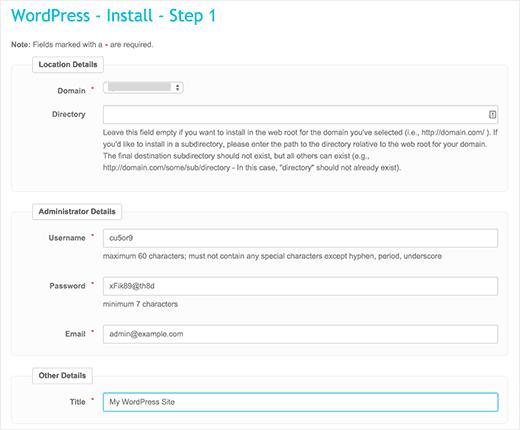Image resolution: width=520 pixels, height=430 pixels.
Task: Click the Directory input field
Action: coord(300,115)
